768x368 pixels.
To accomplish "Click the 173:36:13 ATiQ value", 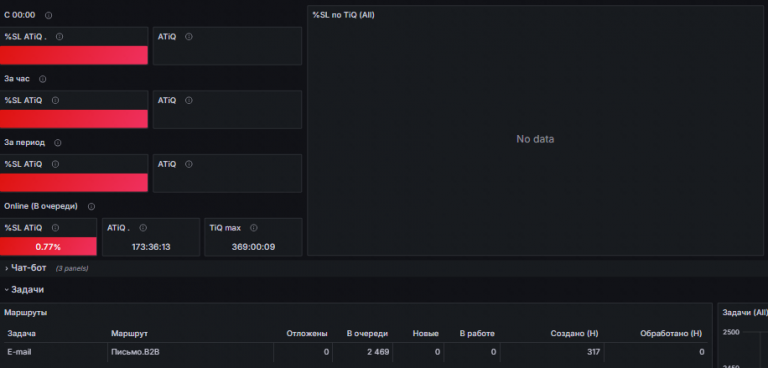I will (151, 247).
